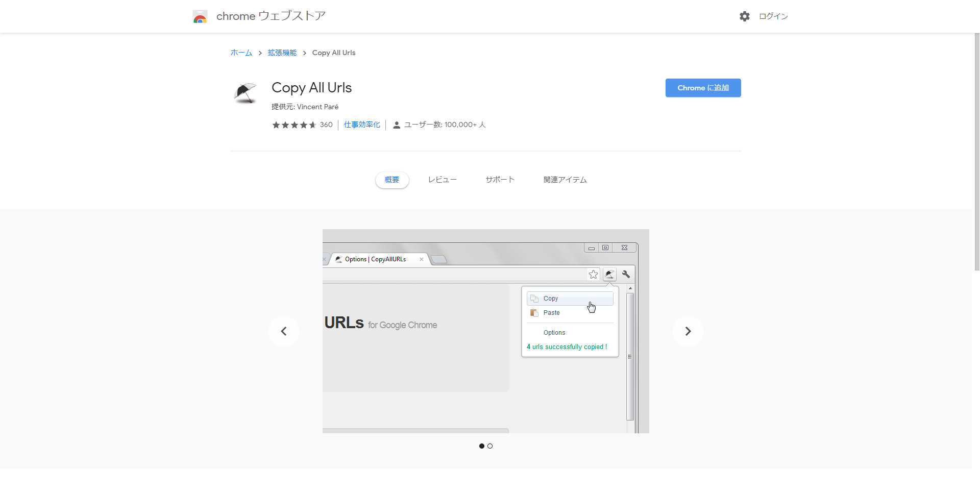Screen dimensions: 980x494
Task: Select the first carousel dot indicator
Action: 482,446
